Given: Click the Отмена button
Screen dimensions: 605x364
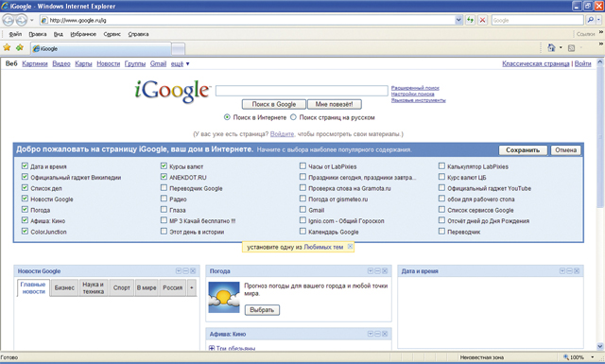Looking at the screenshot, I should pos(565,150).
